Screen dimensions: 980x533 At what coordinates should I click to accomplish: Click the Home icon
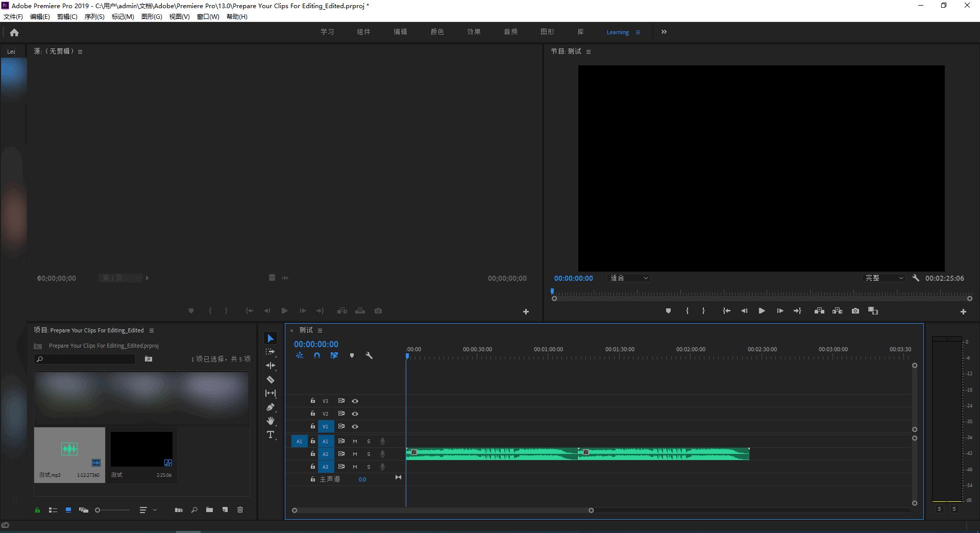coord(14,33)
